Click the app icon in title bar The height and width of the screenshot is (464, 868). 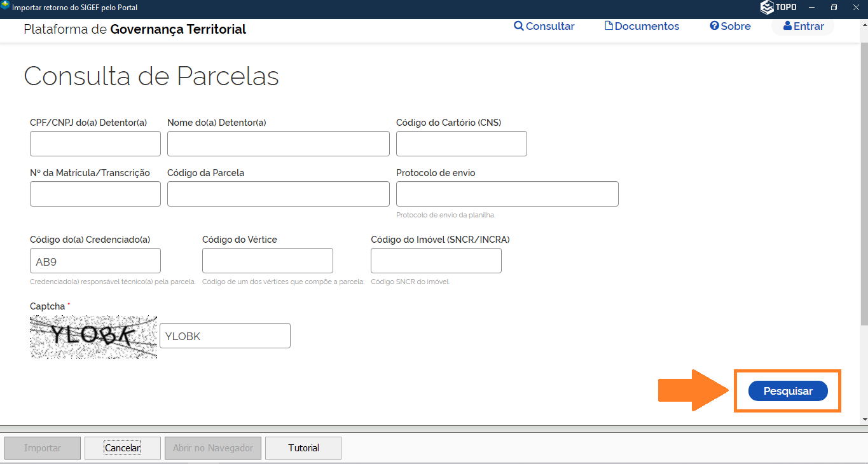pos(6,7)
